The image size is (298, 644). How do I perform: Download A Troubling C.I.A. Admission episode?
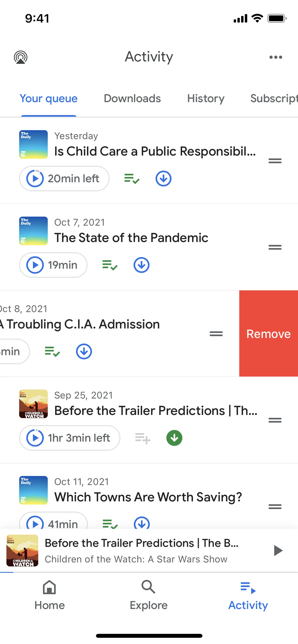tap(84, 352)
